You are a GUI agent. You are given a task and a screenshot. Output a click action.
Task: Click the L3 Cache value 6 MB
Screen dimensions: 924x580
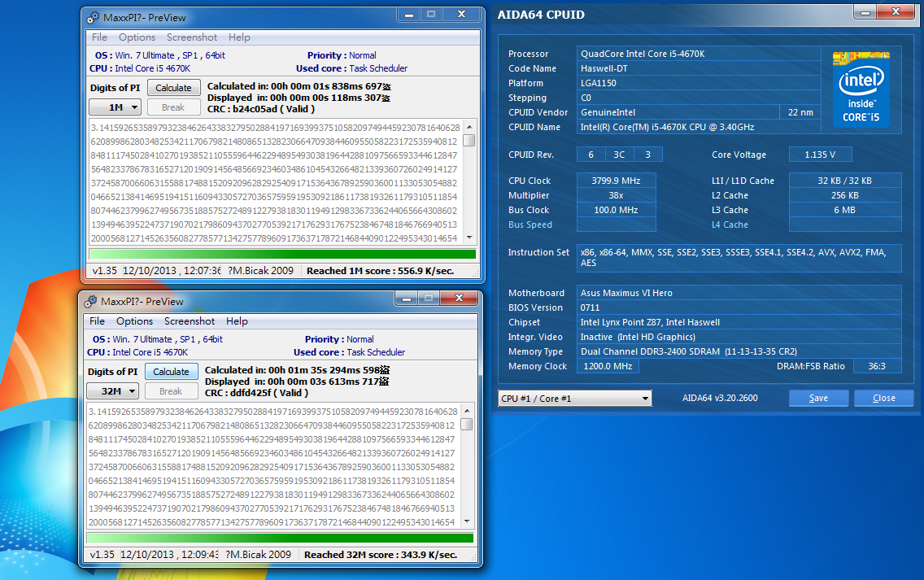[x=845, y=210]
